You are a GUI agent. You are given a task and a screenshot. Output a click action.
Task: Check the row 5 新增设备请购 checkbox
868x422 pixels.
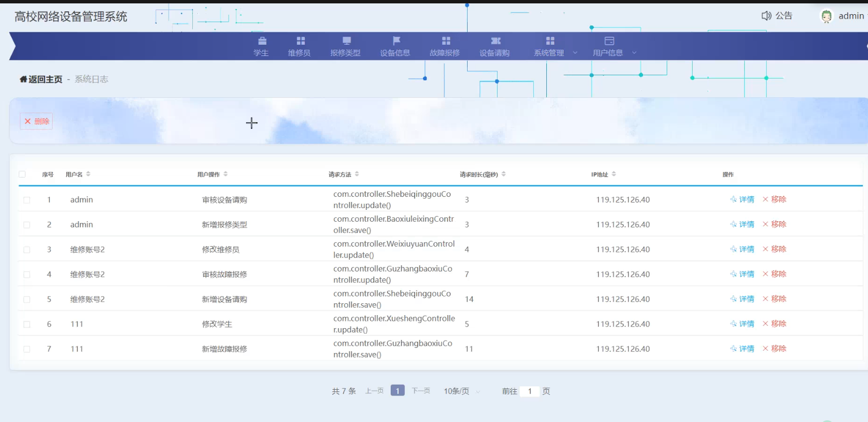[27, 299]
